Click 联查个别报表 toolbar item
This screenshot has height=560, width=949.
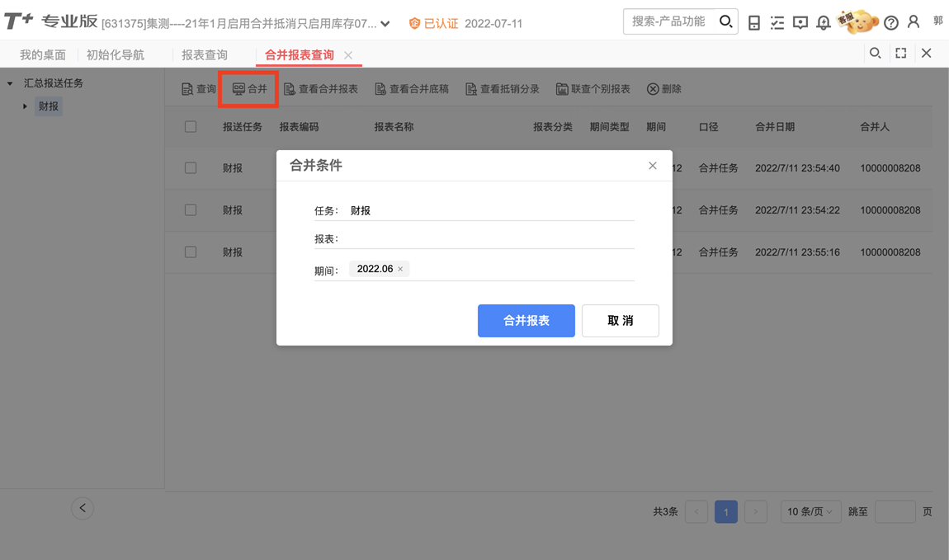tap(593, 89)
